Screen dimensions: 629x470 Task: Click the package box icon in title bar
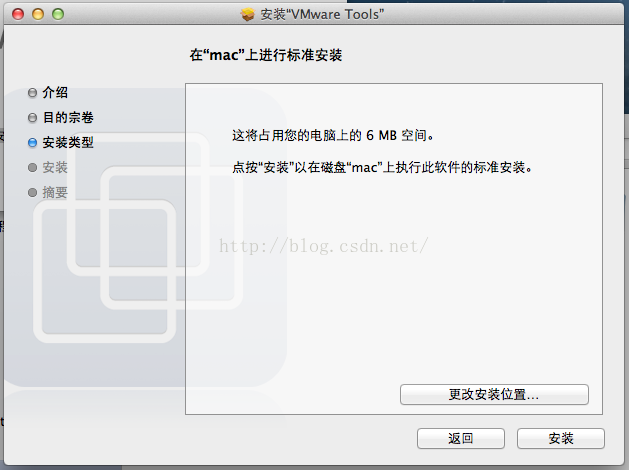click(x=248, y=14)
